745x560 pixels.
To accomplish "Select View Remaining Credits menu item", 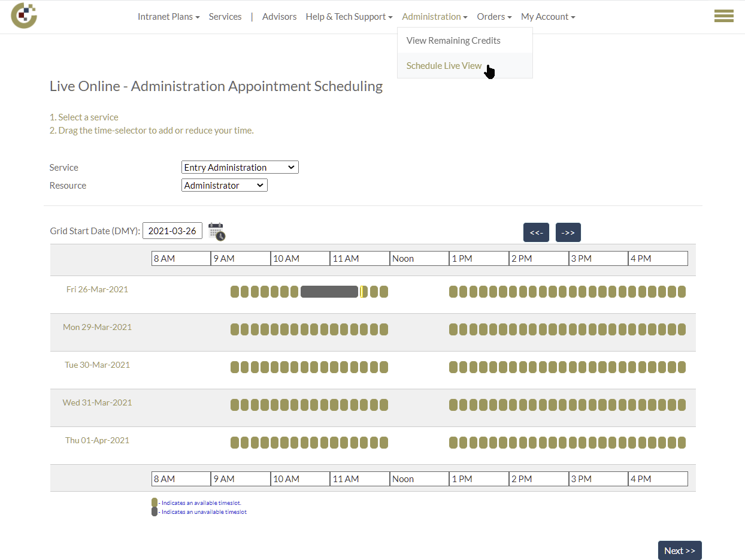I will (x=453, y=41).
